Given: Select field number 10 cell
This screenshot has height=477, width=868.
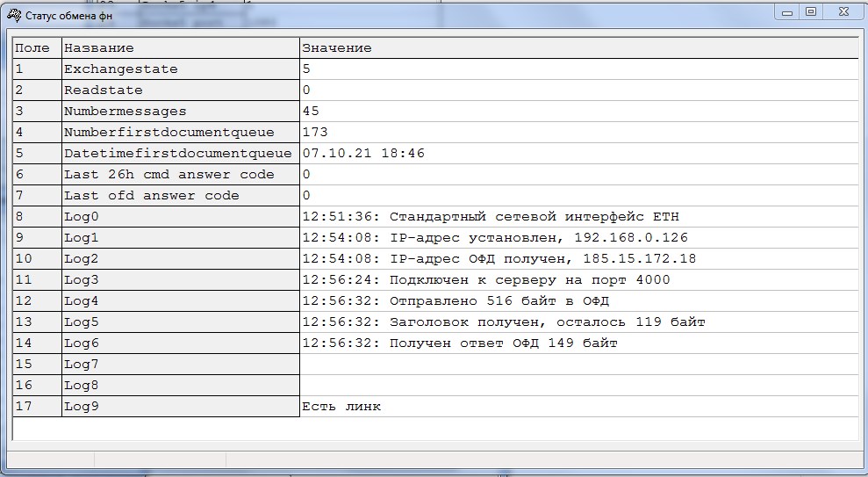Looking at the screenshot, I should click(x=37, y=259).
